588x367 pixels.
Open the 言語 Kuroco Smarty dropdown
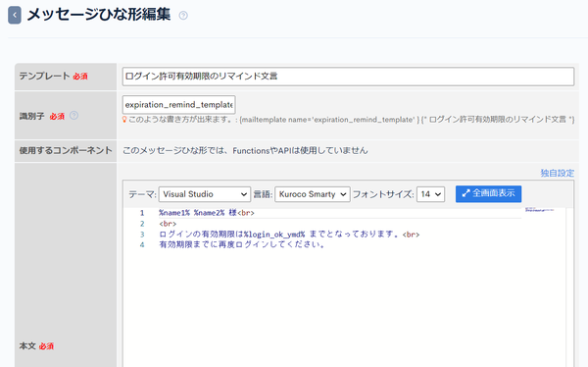click(x=313, y=194)
